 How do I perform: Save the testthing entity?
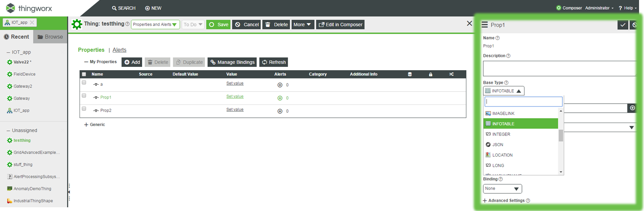click(x=219, y=24)
